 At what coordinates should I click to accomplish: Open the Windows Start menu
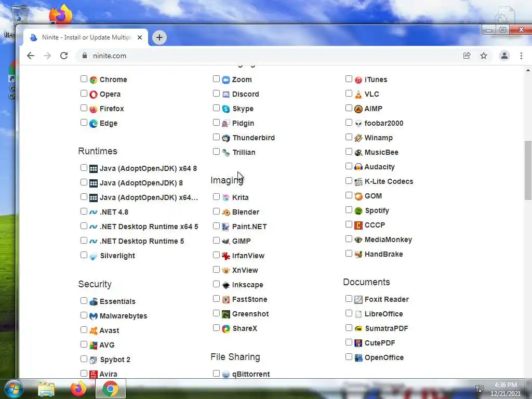pos(14,389)
